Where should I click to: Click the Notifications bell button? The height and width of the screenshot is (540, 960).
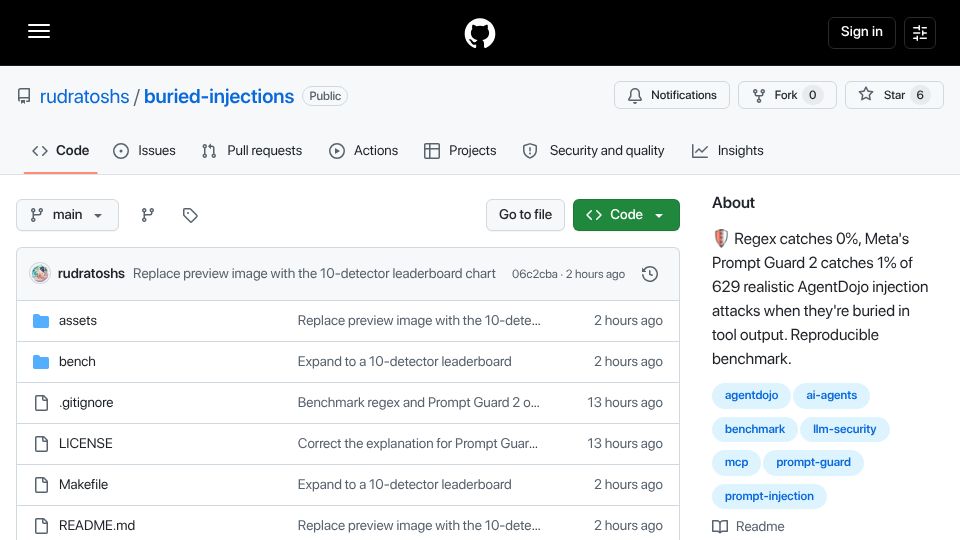click(x=672, y=95)
